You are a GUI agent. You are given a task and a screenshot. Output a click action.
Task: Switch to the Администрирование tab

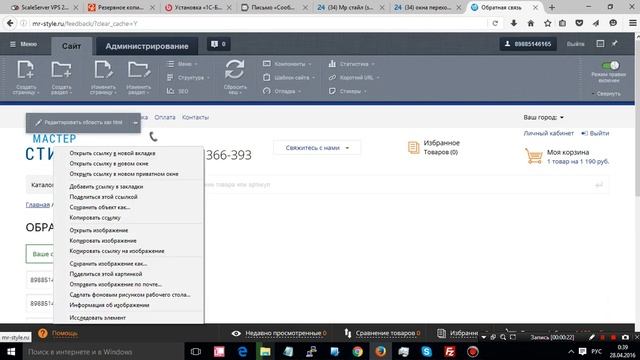coord(147,46)
